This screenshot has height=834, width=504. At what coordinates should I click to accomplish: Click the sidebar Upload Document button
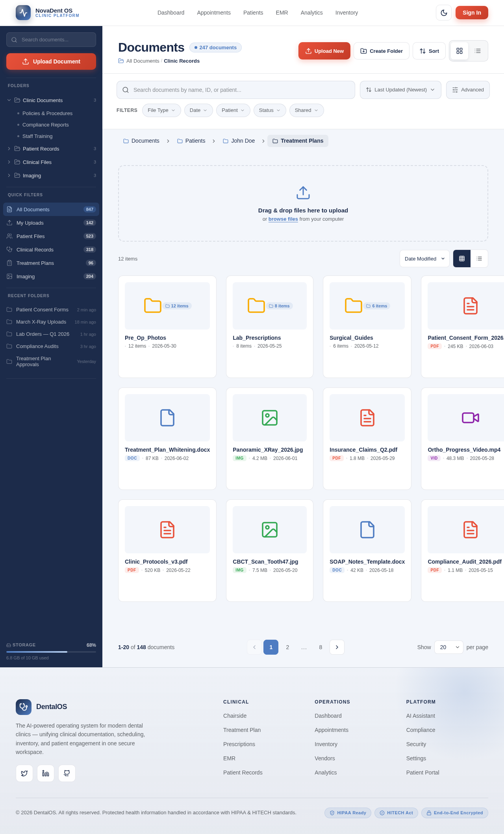[51, 61]
